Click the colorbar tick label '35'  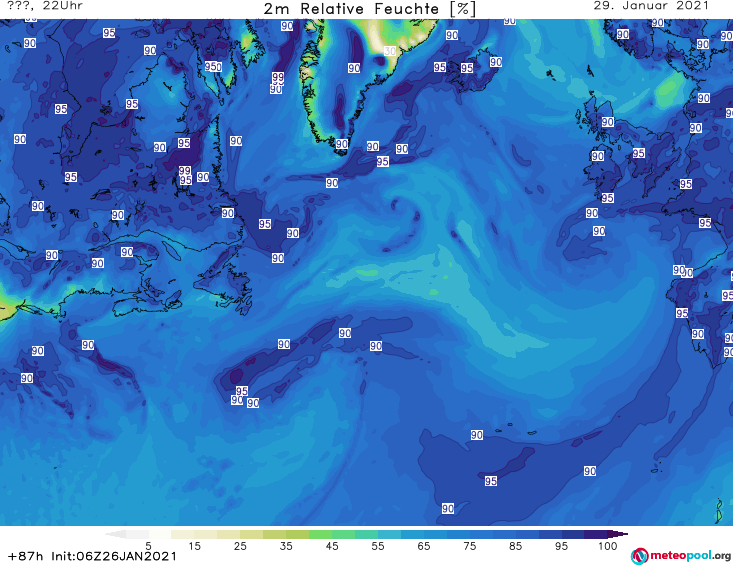point(286,546)
